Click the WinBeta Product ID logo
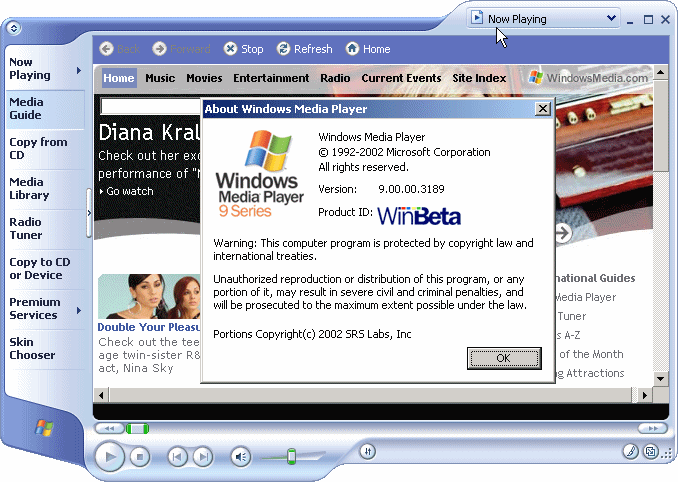The width and height of the screenshot is (678, 482). (x=419, y=216)
